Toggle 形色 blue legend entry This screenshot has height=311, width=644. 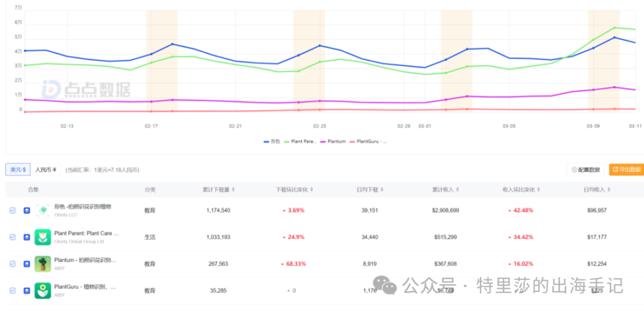(272, 142)
